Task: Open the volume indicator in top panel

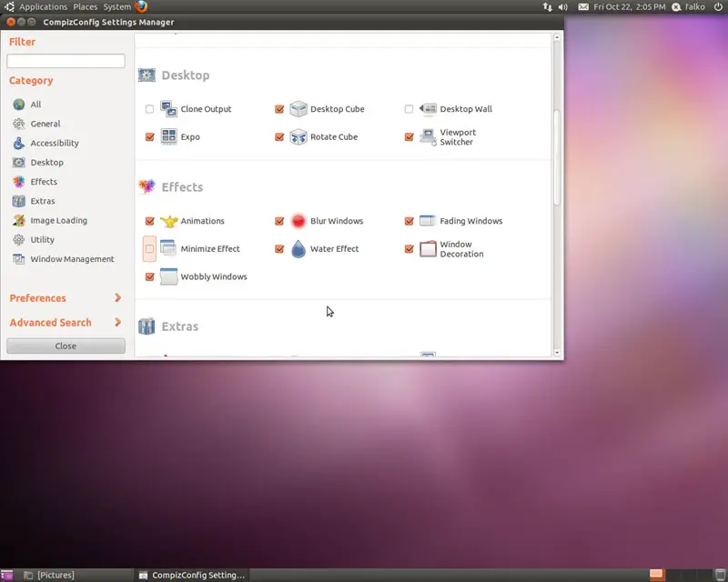Action: click(x=562, y=7)
